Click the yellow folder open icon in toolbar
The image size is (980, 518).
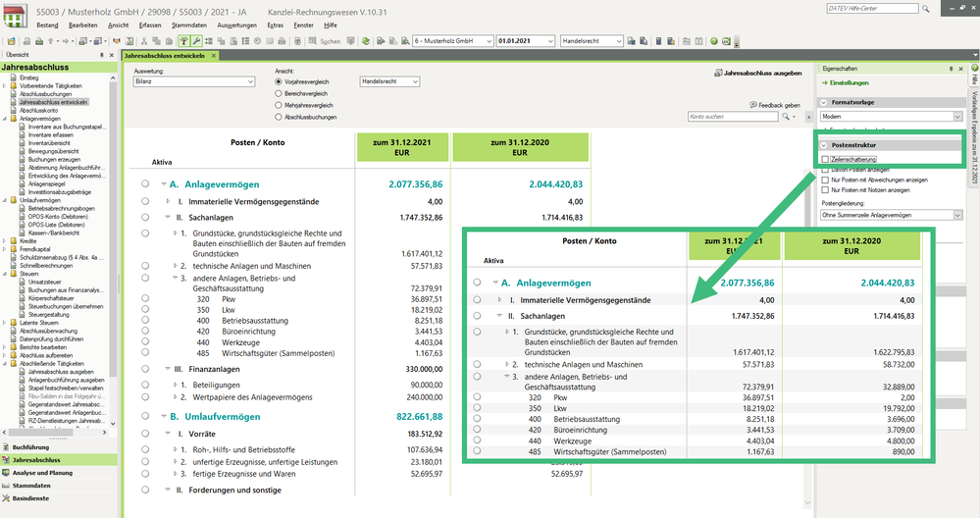coord(11,41)
